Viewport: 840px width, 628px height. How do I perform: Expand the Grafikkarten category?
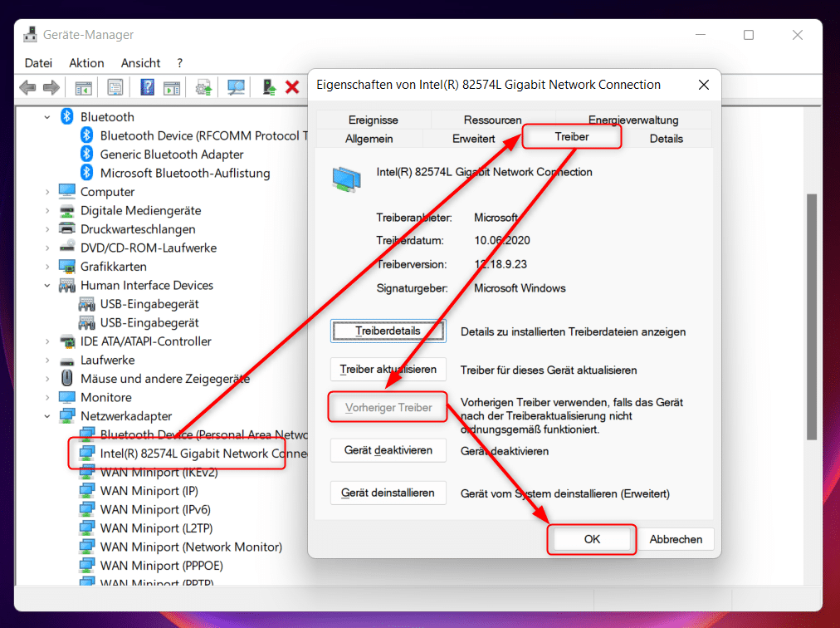tap(49, 266)
